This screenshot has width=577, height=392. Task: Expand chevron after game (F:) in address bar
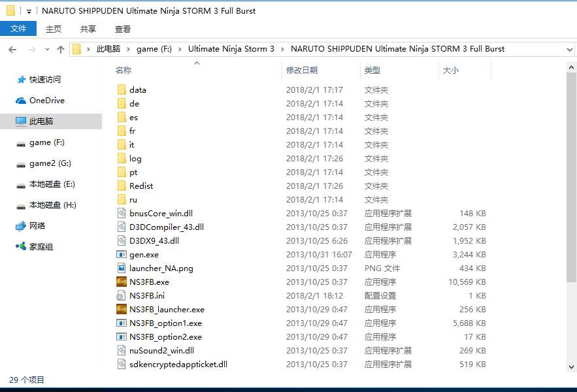[180, 49]
